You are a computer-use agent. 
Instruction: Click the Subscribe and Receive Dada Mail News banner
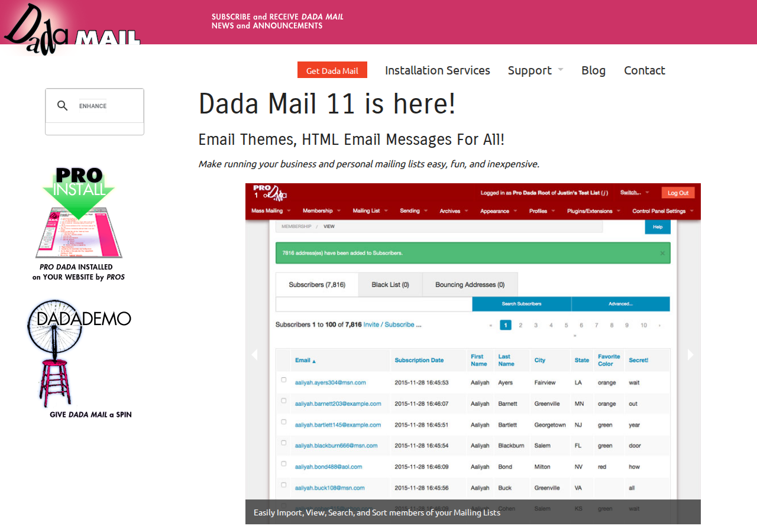pyautogui.click(x=277, y=21)
